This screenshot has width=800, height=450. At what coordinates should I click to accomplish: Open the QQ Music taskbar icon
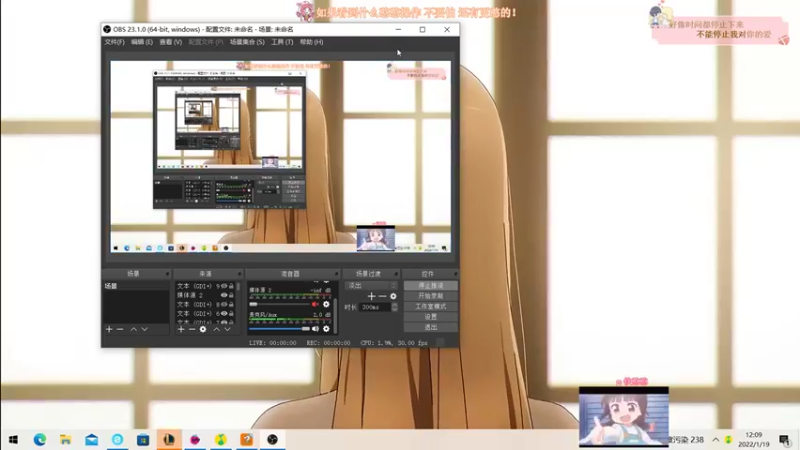coord(221,439)
